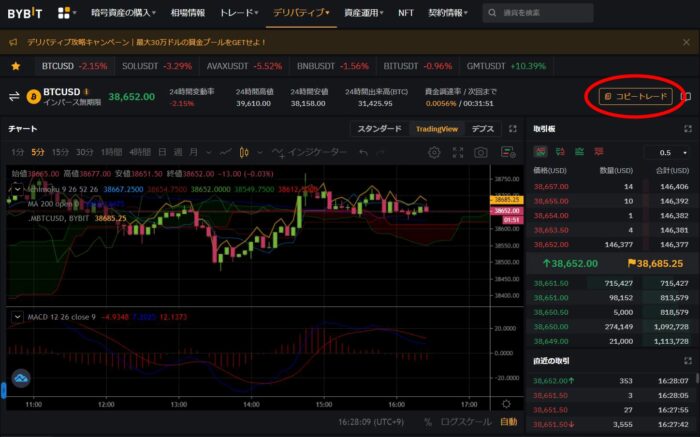This screenshot has width=700, height=437.
Task: Click the derivatives campaign banner text
Action: (147, 42)
